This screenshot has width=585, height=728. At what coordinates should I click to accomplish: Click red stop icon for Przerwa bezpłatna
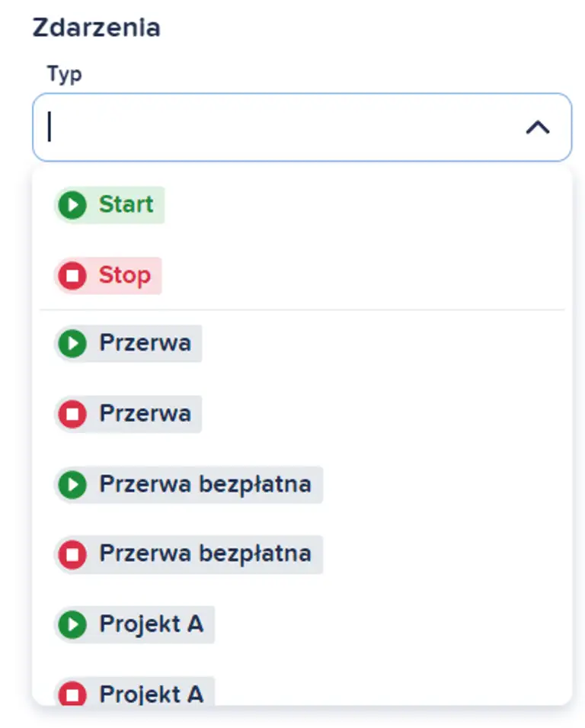point(73,554)
